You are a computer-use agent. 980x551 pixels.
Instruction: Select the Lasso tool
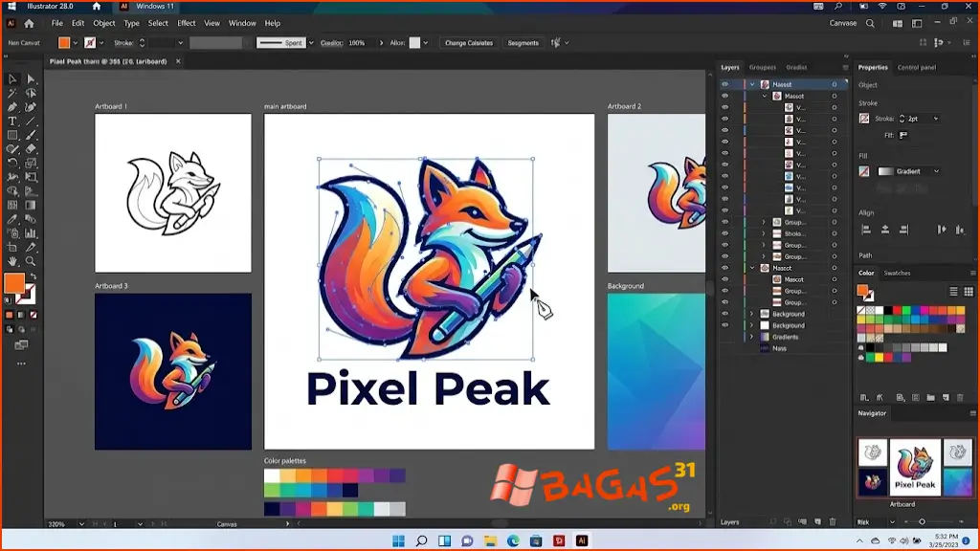click(x=31, y=93)
